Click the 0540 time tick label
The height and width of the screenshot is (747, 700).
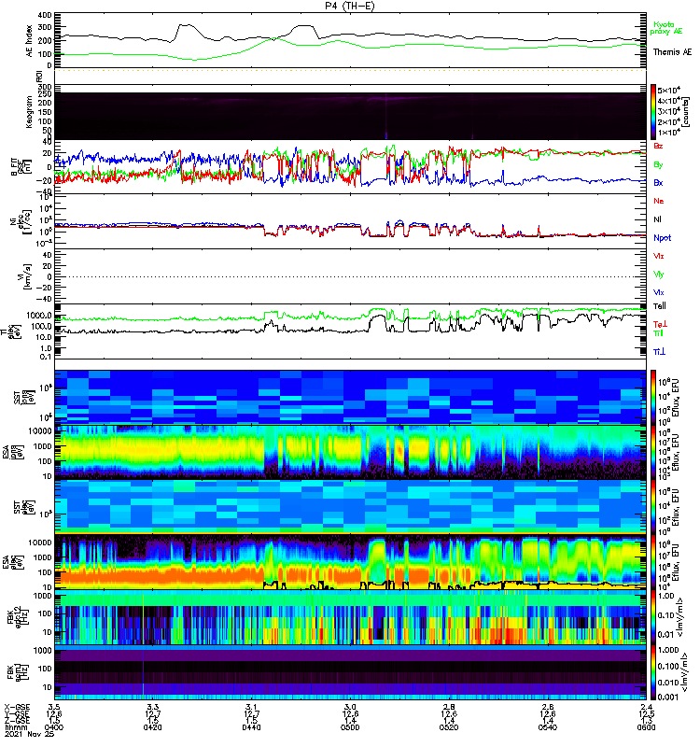pos(548,727)
